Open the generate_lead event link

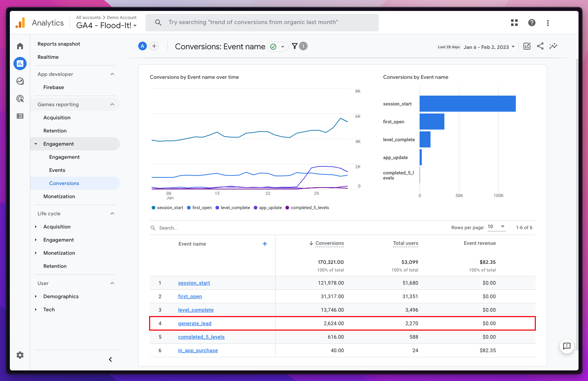pyautogui.click(x=195, y=323)
